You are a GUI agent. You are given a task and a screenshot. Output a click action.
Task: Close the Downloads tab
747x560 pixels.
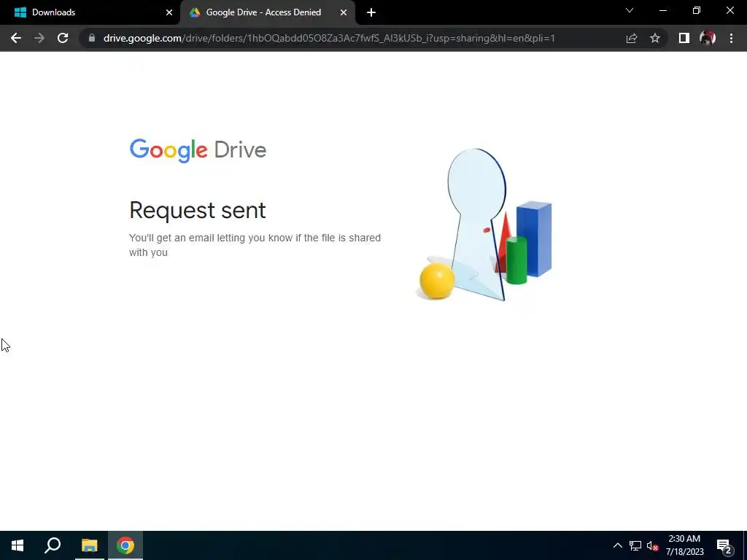169,12
